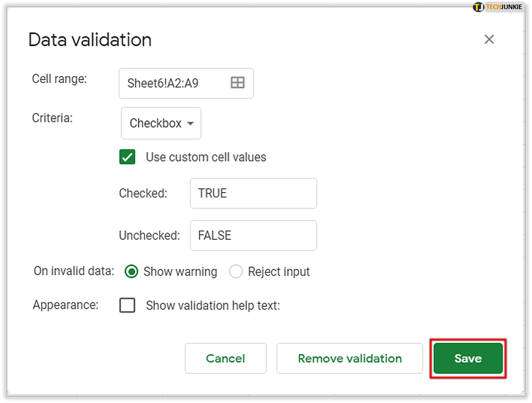Click the TechJunkie logo watermark
The width and height of the screenshot is (532, 403).
pyautogui.click(x=498, y=7)
